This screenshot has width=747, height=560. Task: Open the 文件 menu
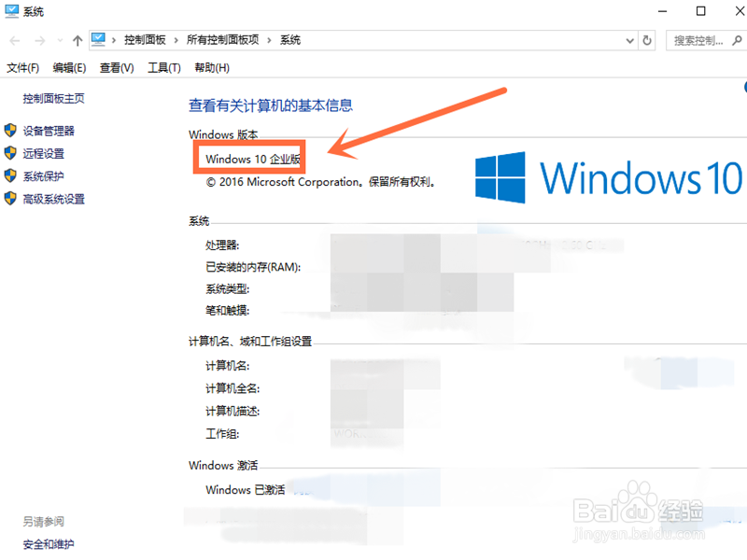pyautogui.click(x=20, y=67)
